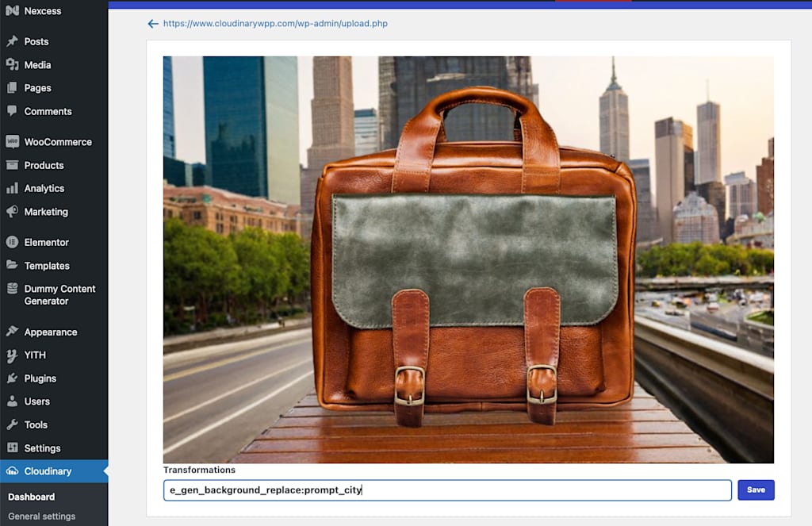
Task: Save the transformation
Action: [x=756, y=490]
